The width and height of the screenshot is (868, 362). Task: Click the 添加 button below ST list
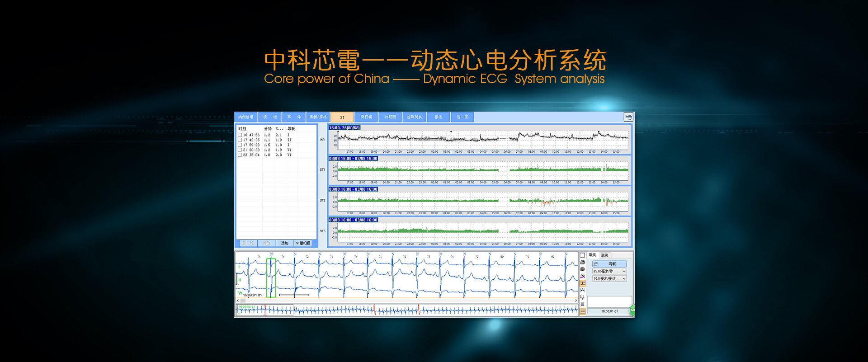tap(285, 243)
